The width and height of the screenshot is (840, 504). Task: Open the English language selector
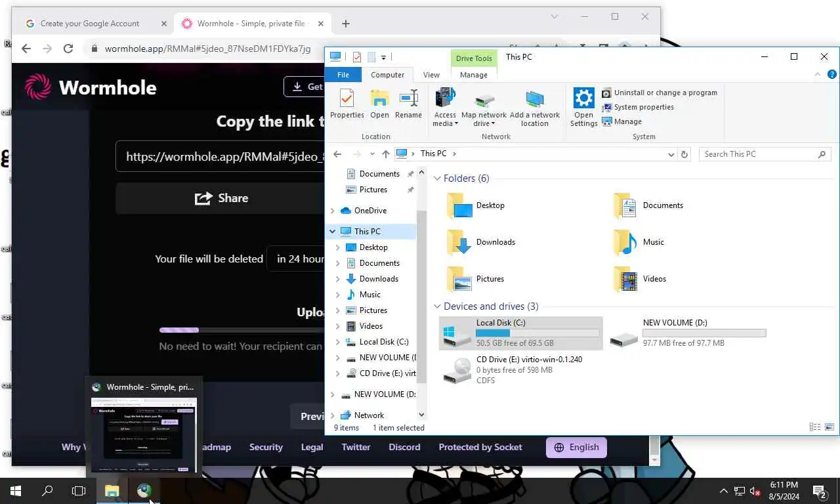point(576,448)
